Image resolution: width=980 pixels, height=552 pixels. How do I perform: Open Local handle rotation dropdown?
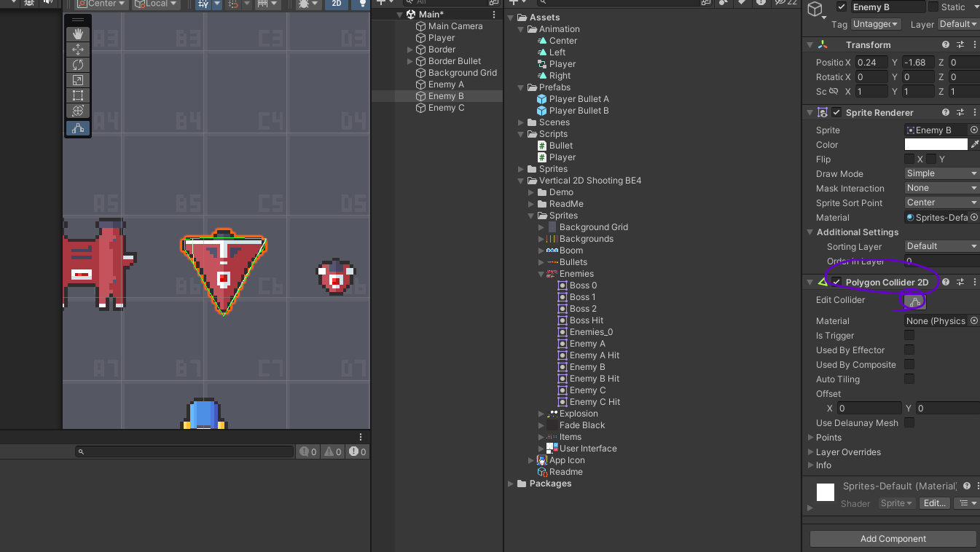coord(156,4)
